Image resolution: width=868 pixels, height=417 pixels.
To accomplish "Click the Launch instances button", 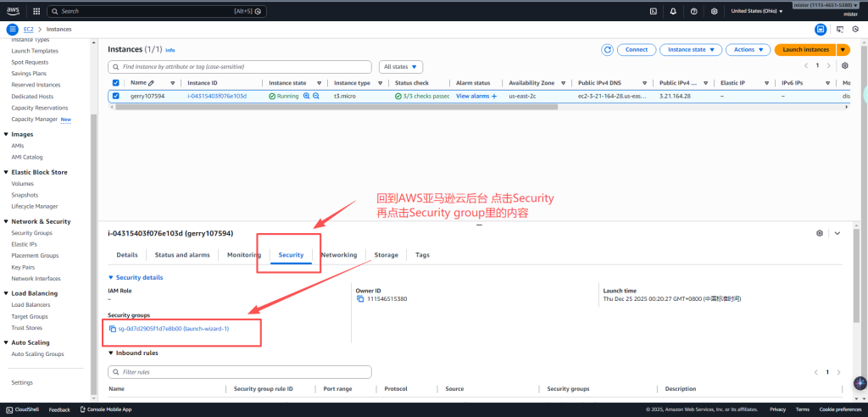I will (805, 50).
